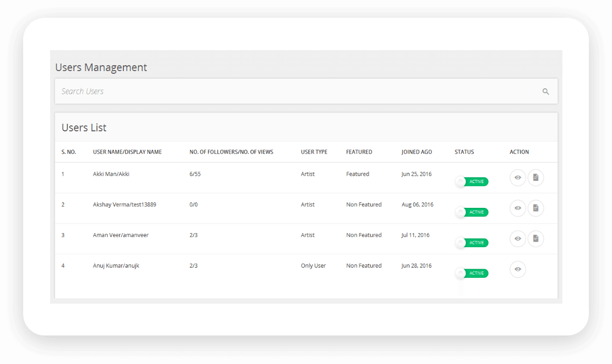This screenshot has height=364, width=612.
Task: Disable the ACTIVE toggle for Akshay Verma
Action: point(472,212)
